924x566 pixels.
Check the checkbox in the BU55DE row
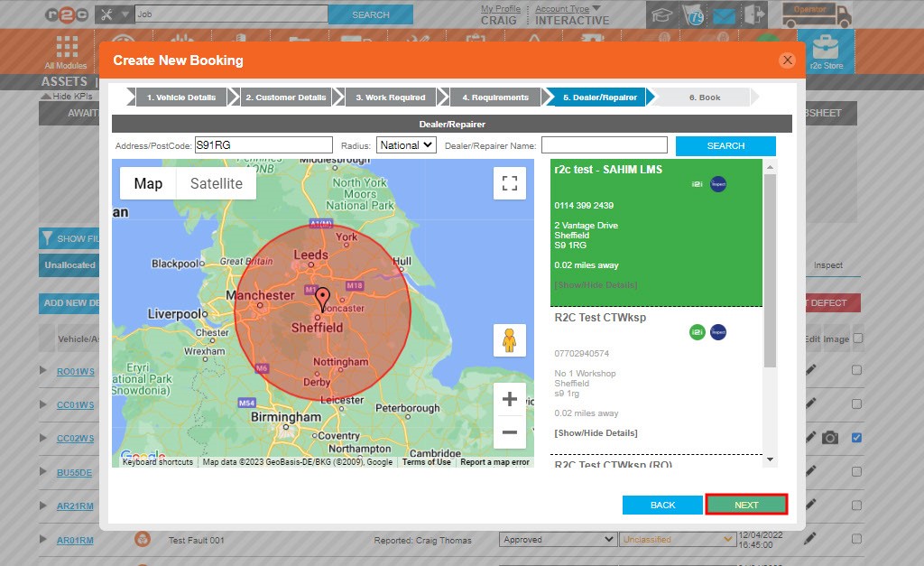pos(856,473)
